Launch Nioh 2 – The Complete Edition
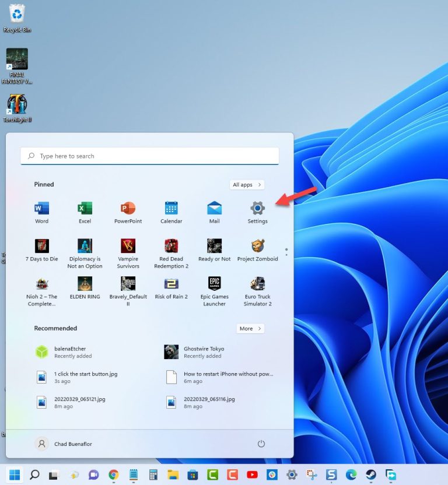 (x=41, y=291)
